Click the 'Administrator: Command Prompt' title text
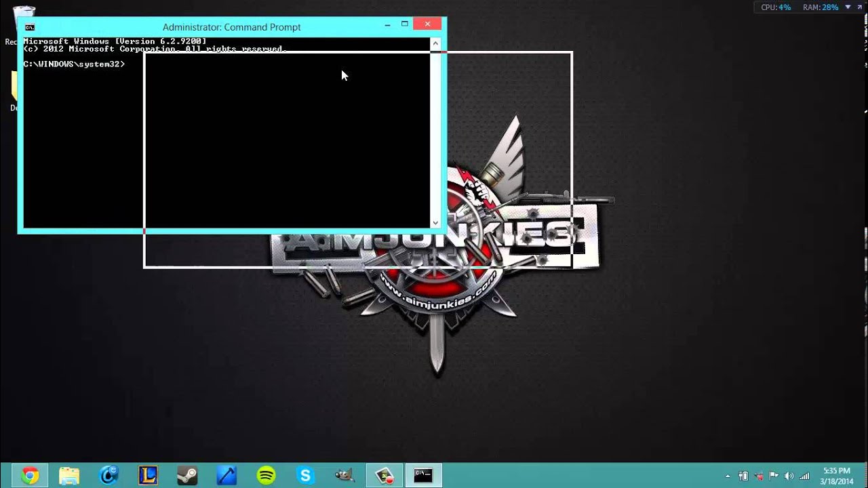This screenshot has width=868, height=488. [x=231, y=27]
